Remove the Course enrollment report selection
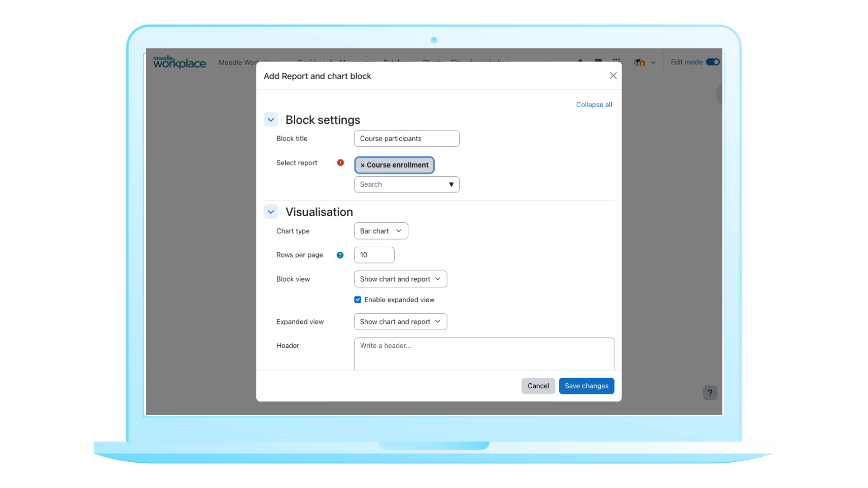 click(363, 165)
